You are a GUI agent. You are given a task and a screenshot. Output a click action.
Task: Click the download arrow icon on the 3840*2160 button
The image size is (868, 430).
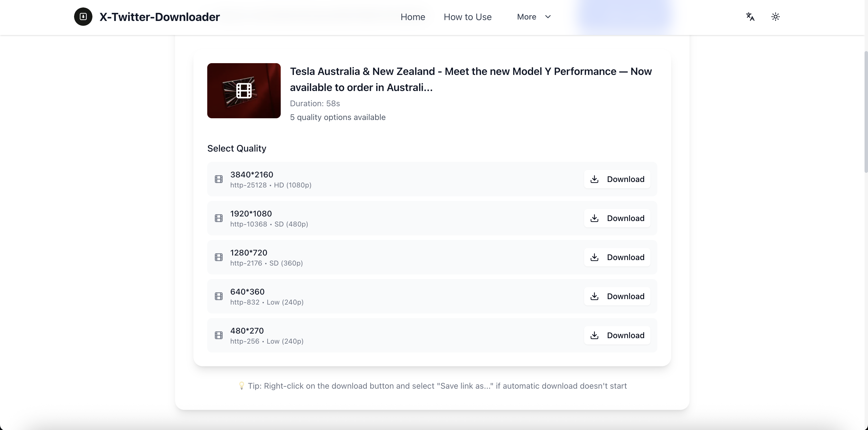point(595,179)
